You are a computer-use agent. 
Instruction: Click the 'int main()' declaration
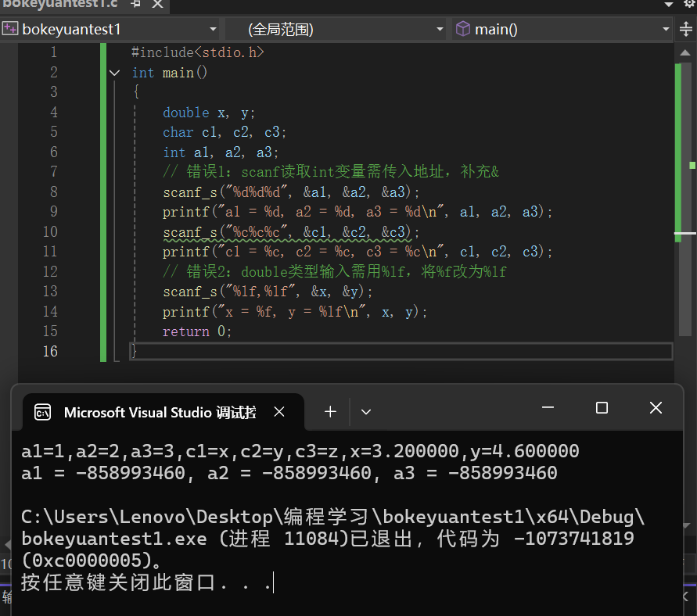coord(169,73)
